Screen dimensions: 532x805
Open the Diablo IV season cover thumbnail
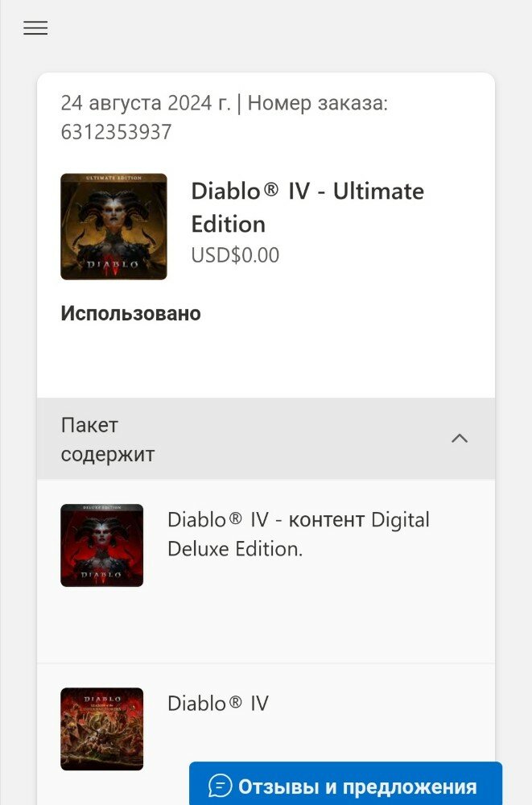tap(101, 729)
